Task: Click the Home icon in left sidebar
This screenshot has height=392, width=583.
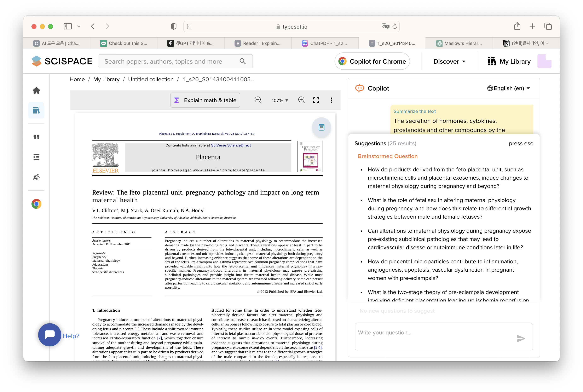Action: 36,91
